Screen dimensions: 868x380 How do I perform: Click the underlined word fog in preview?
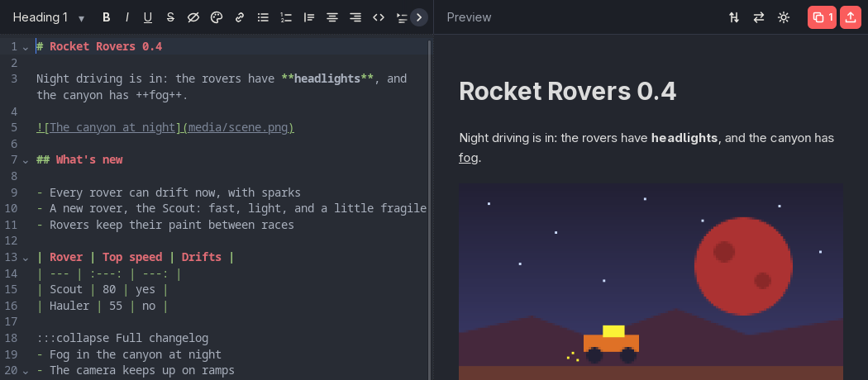pyautogui.click(x=469, y=158)
